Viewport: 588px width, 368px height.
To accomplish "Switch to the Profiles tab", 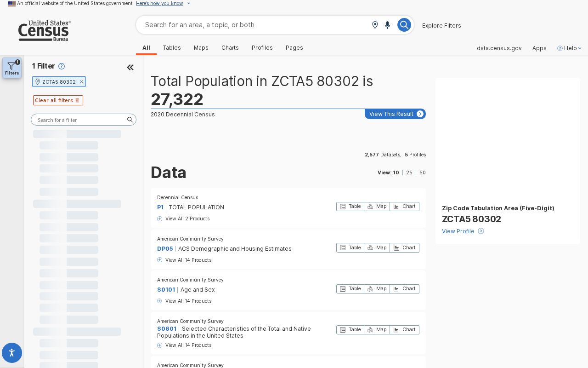I will pyautogui.click(x=262, y=48).
